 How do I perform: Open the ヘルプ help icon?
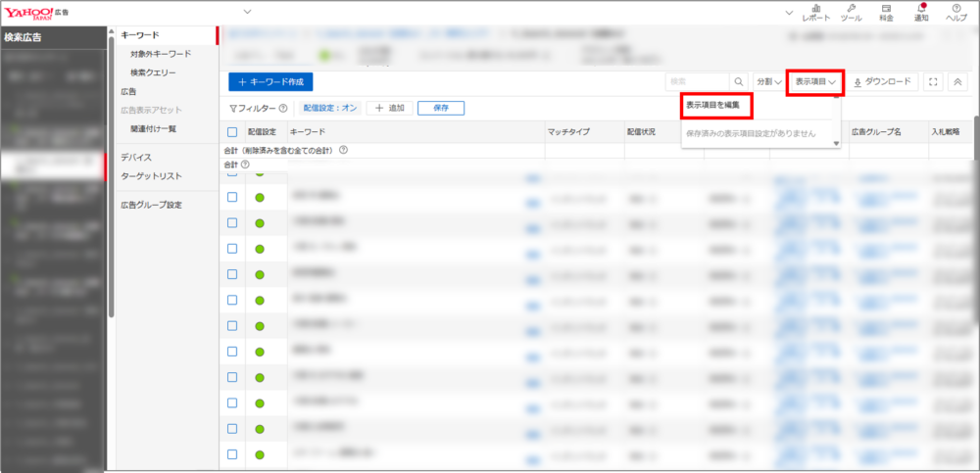[956, 12]
